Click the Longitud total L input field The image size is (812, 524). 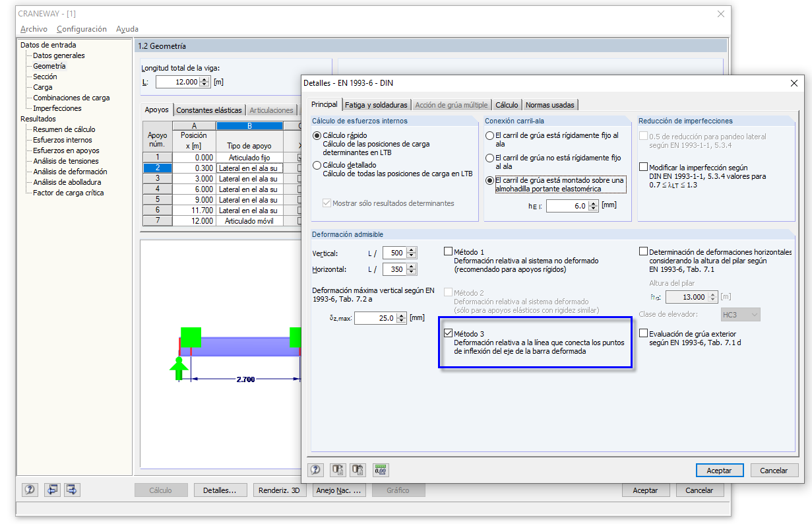tap(177, 82)
